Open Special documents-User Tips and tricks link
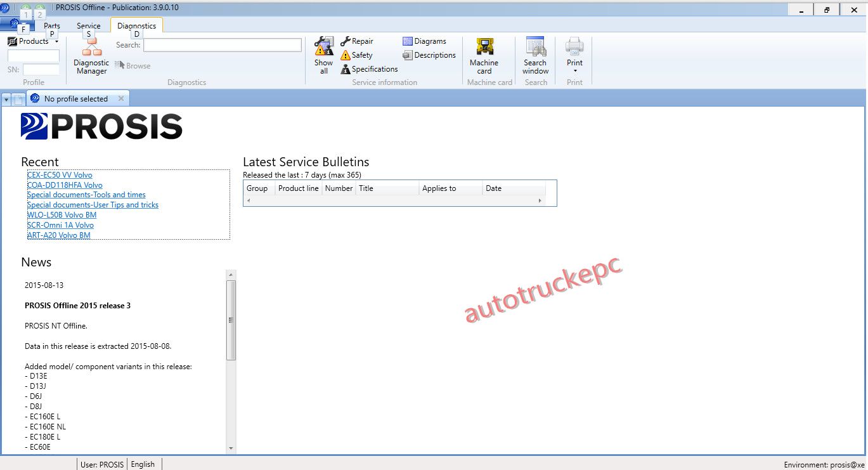The height and width of the screenshot is (470, 868). pyautogui.click(x=93, y=205)
